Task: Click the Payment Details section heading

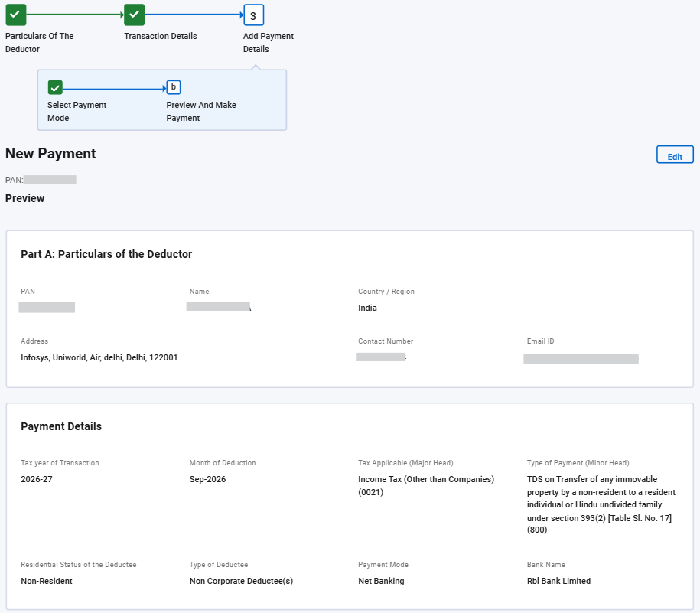Action: click(x=61, y=426)
